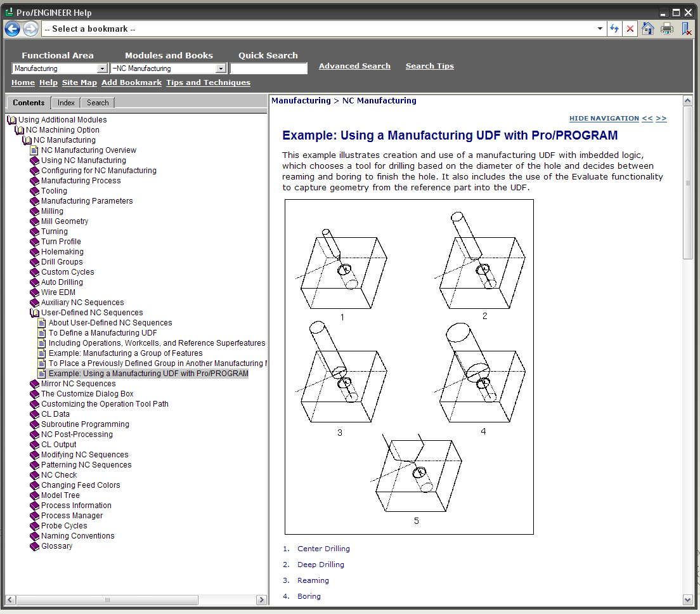Image resolution: width=700 pixels, height=614 pixels.
Task: Click the remove bookmark icon
Action: pos(687,29)
